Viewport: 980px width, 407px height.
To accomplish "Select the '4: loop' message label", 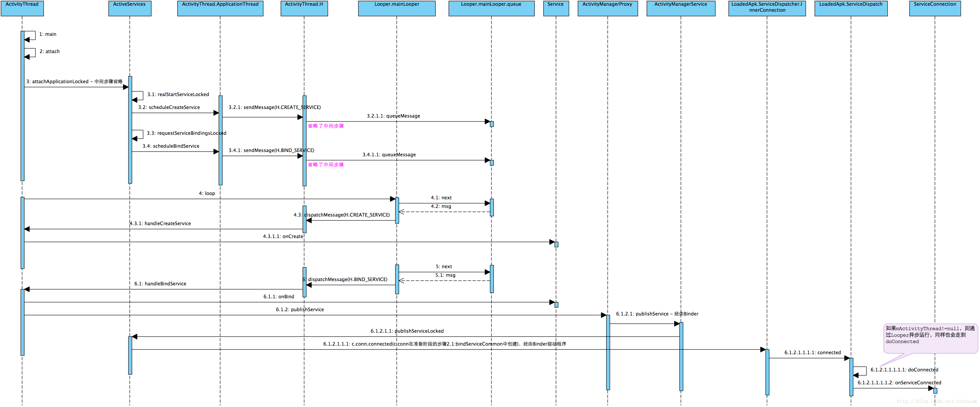I will (207, 193).
